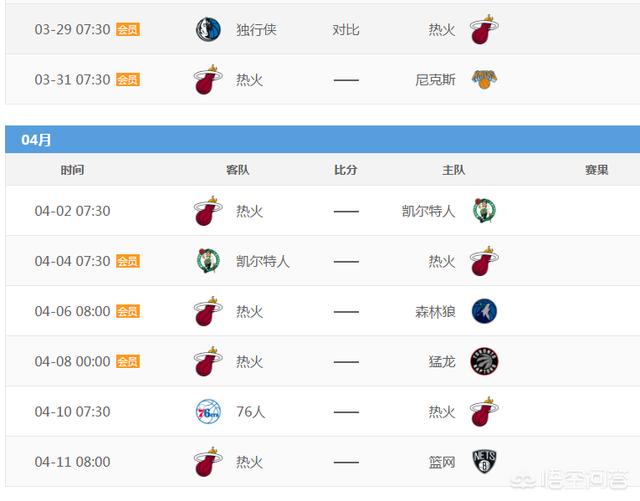Click Heat logo in 04-10 home column
This screenshot has height=501, width=640.
484,412
